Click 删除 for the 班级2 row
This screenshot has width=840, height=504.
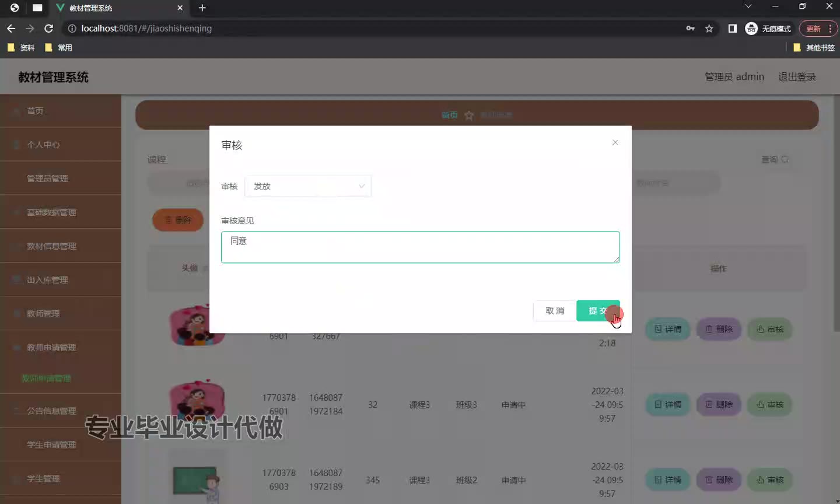pos(719,480)
